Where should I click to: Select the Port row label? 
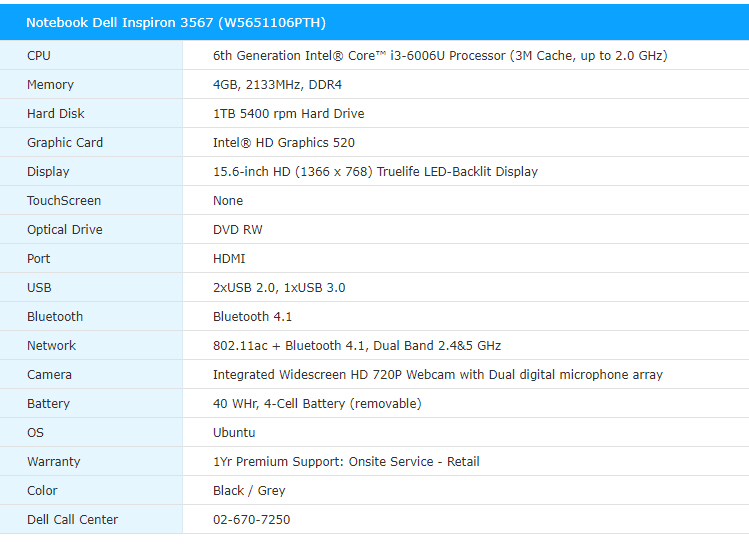(x=38, y=259)
